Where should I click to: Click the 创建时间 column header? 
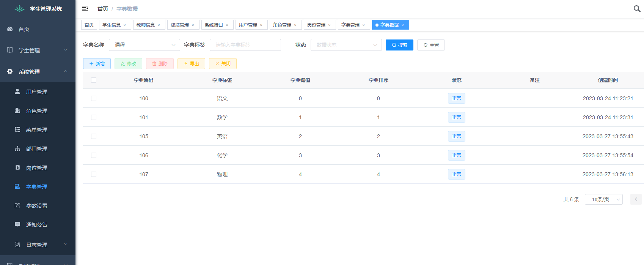point(608,80)
